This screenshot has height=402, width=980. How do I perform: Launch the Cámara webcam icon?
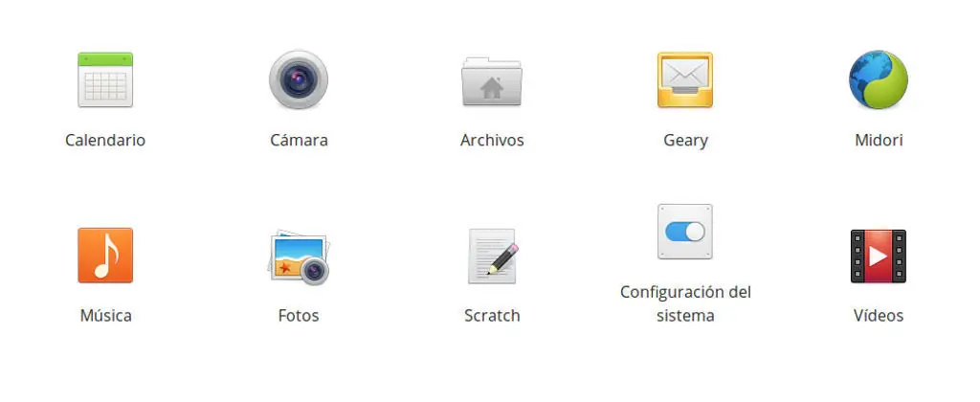[299, 79]
